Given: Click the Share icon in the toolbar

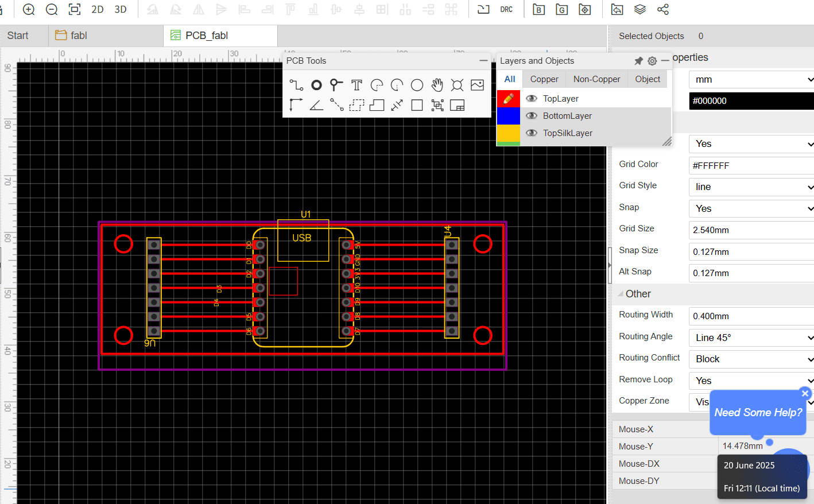Looking at the screenshot, I should tap(663, 9).
